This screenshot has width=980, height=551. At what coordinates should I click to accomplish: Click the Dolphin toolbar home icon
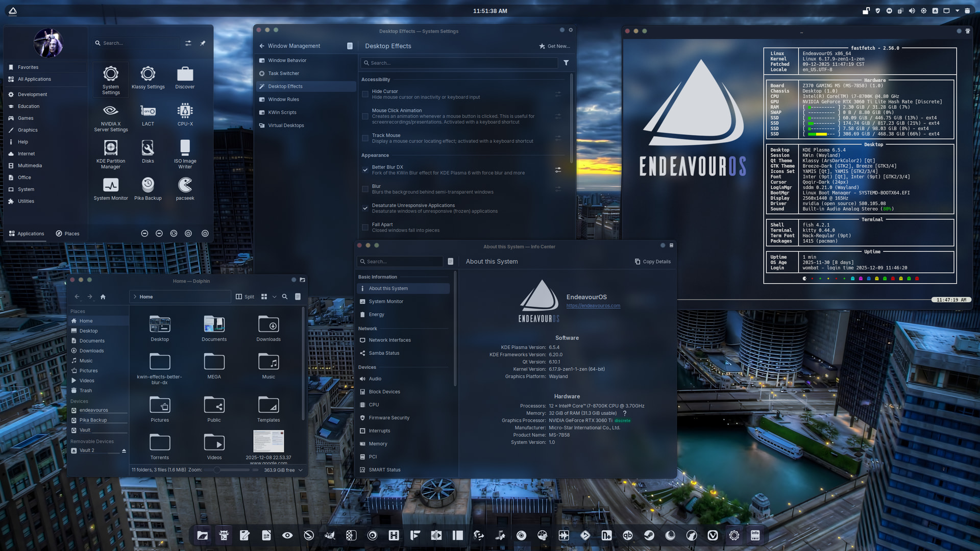[x=103, y=297]
